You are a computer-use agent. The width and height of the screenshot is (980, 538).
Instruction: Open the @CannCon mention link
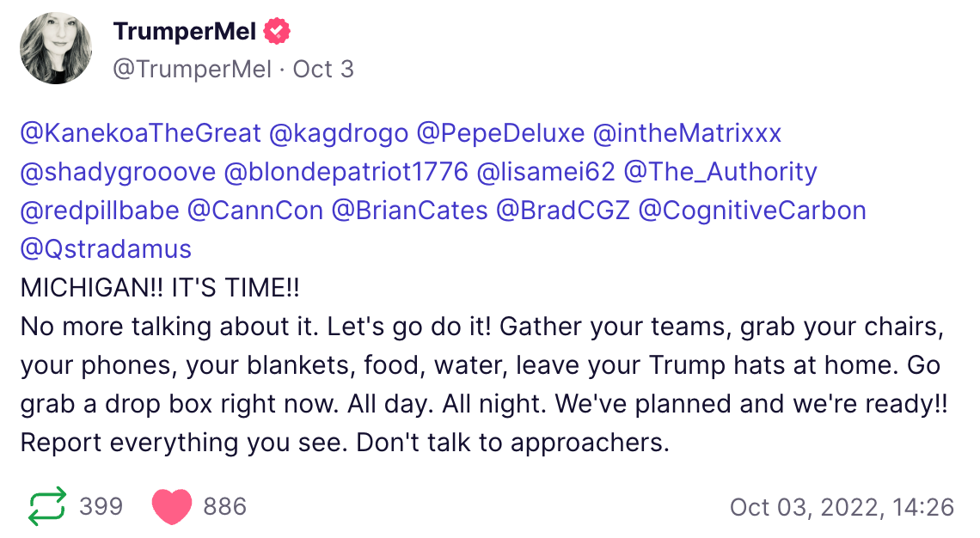pyautogui.click(x=254, y=211)
